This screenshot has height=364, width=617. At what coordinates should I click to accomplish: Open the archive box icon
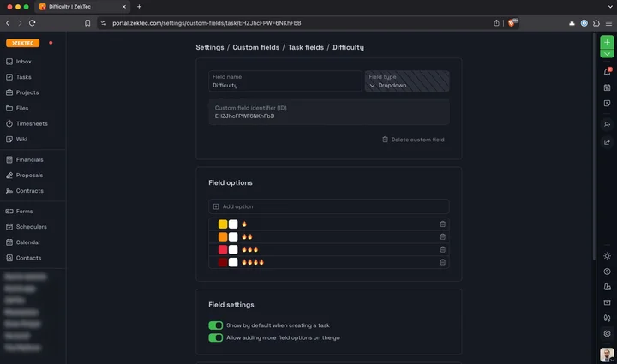pos(608,302)
